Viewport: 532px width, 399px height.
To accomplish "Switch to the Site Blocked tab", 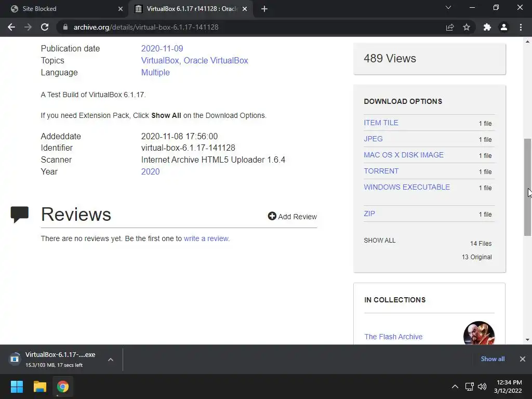I will [64, 9].
